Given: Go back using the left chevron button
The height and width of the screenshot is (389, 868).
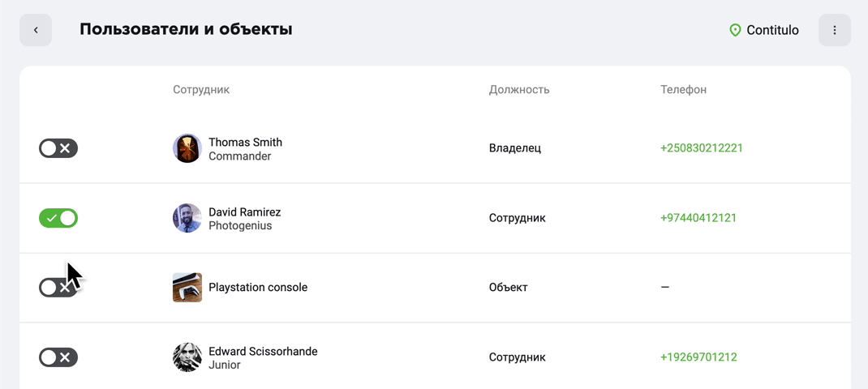Looking at the screenshot, I should click(x=36, y=30).
